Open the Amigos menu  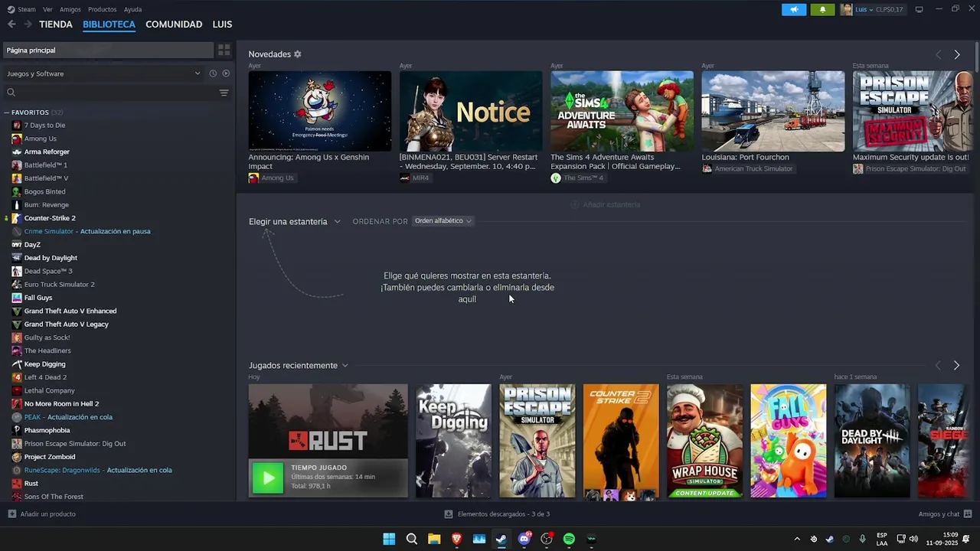[70, 9]
